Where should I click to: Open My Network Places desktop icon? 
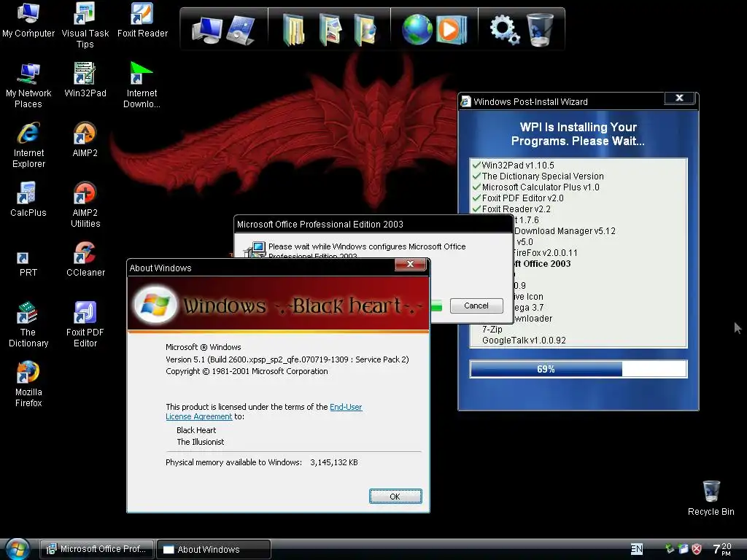click(28, 86)
